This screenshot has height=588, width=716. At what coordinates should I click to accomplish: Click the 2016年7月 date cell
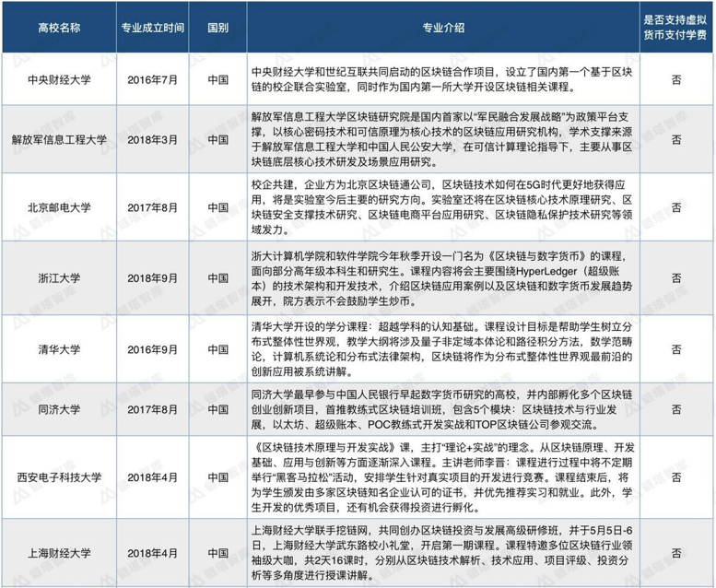(153, 79)
